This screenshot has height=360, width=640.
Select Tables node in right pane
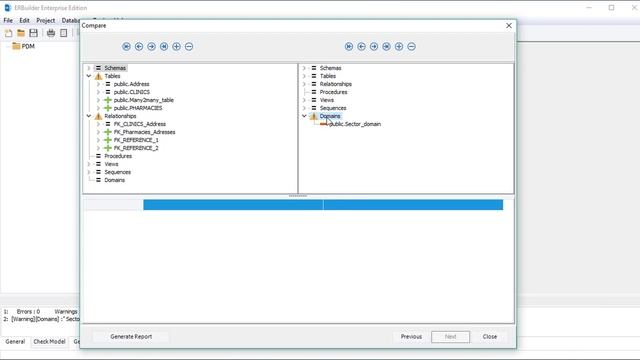pyautogui.click(x=328, y=76)
